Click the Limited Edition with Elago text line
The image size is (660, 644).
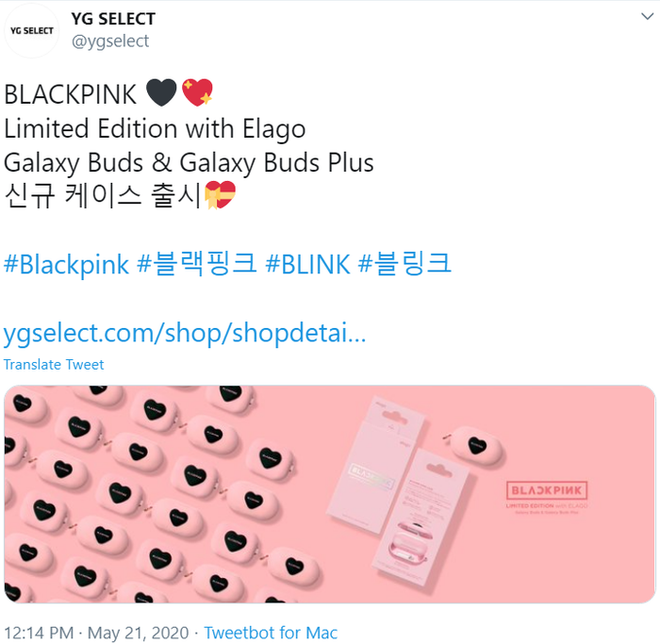[155, 128]
